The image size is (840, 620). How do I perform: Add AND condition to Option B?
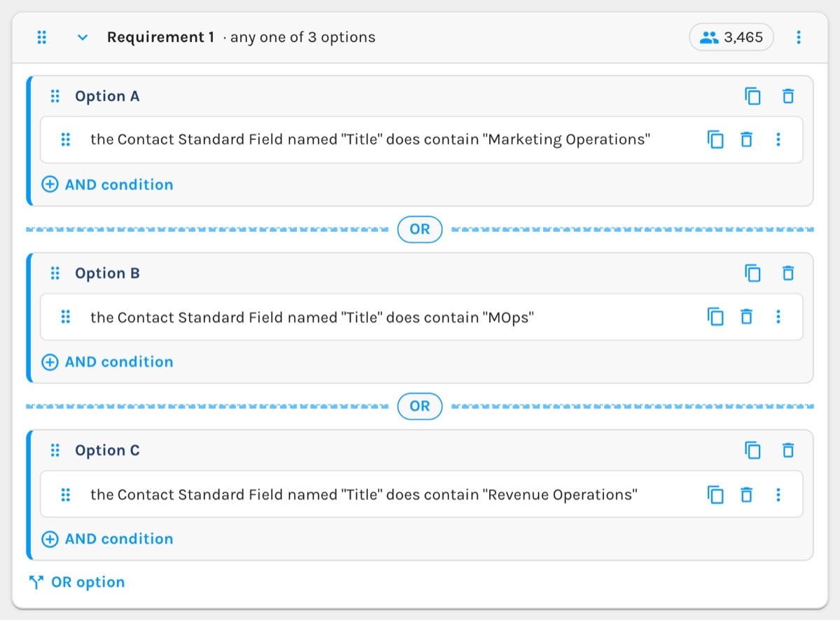tap(107, 361)
